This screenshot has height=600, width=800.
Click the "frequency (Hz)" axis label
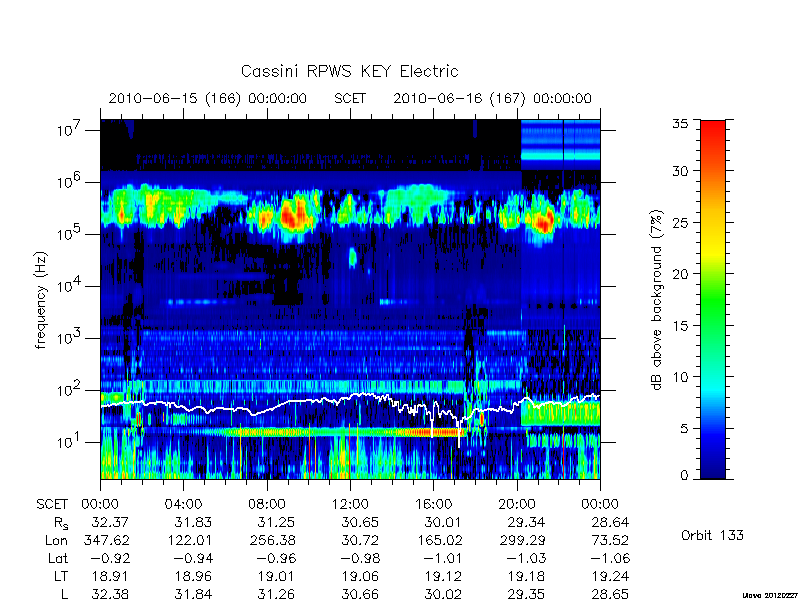click(41, 301)
